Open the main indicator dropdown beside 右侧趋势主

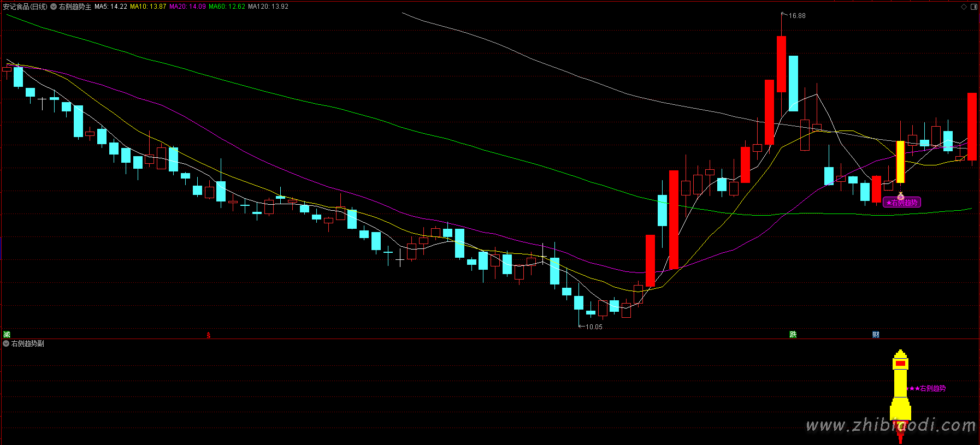(x=54, y=7)
